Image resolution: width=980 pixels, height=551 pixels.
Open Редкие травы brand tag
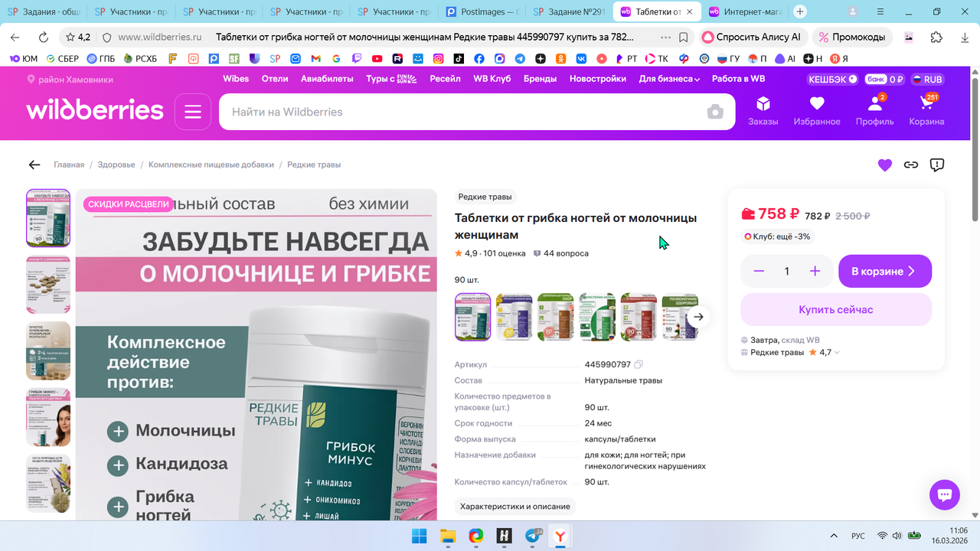485,197
